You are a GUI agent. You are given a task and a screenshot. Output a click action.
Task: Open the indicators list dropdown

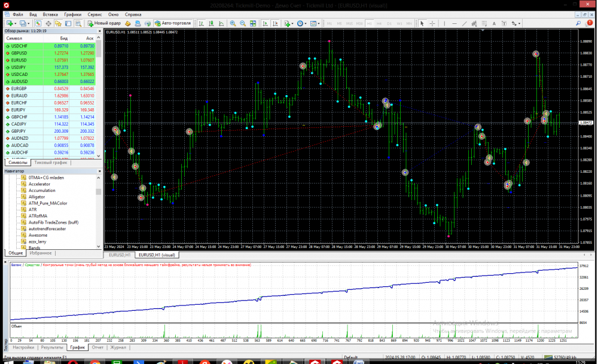293,23
